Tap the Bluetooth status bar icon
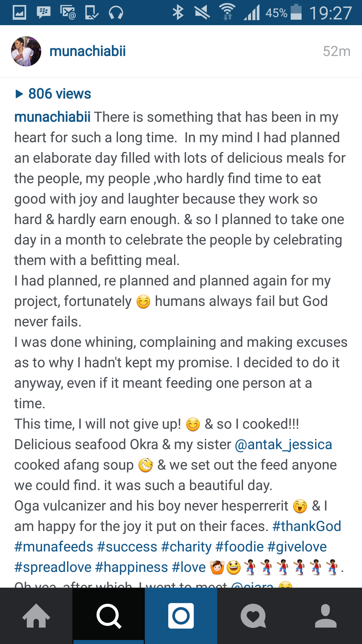The width and height of the screenshot is (362, 644). [x=178, y=13]
